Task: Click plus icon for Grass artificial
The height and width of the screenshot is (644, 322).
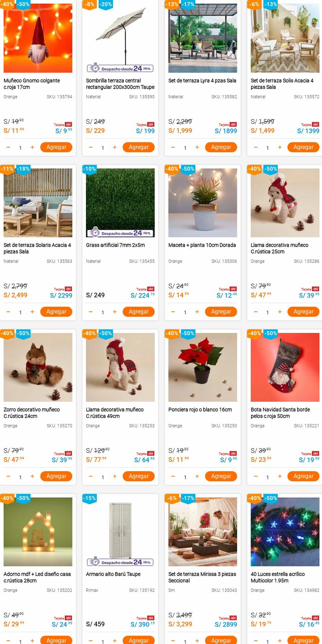Action: [115, 312]
